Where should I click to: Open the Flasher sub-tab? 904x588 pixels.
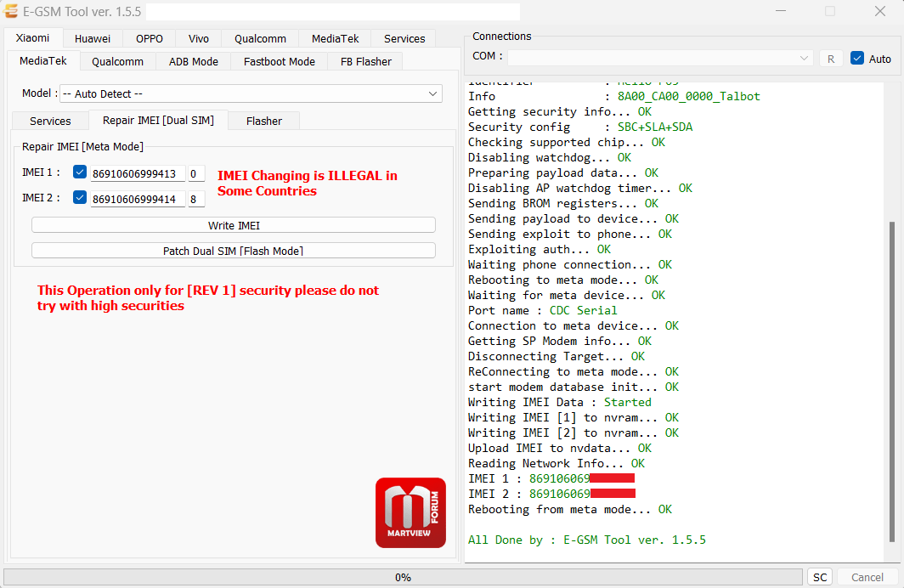(x=264, y=121)
